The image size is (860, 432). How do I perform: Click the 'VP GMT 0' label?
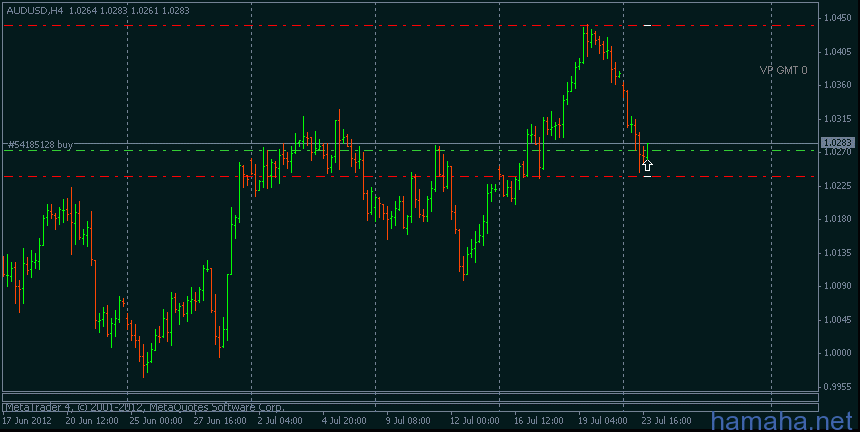pyautogui.click(x=783, y=70)
